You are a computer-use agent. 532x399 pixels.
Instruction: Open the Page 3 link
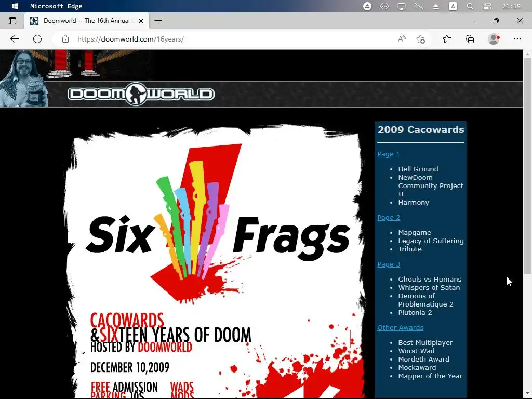389,264
